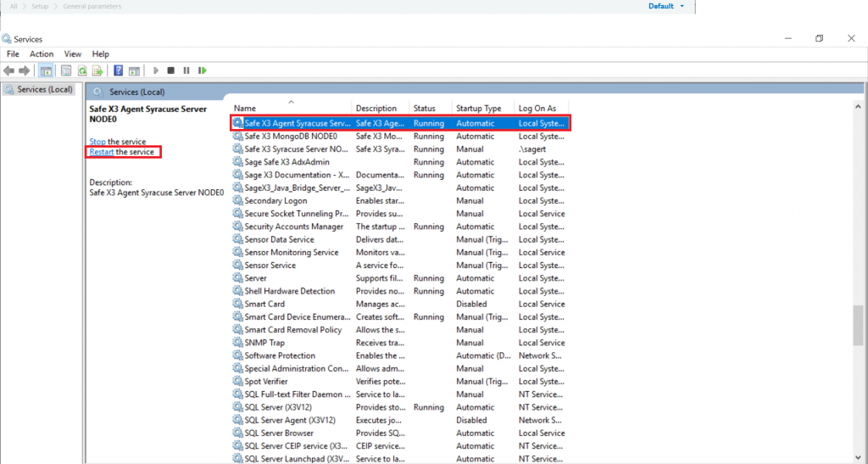Viewport: 868px width, 464px height.
Task: Select the SageX3_Java_Bridge_Server row
Action: 400,188
